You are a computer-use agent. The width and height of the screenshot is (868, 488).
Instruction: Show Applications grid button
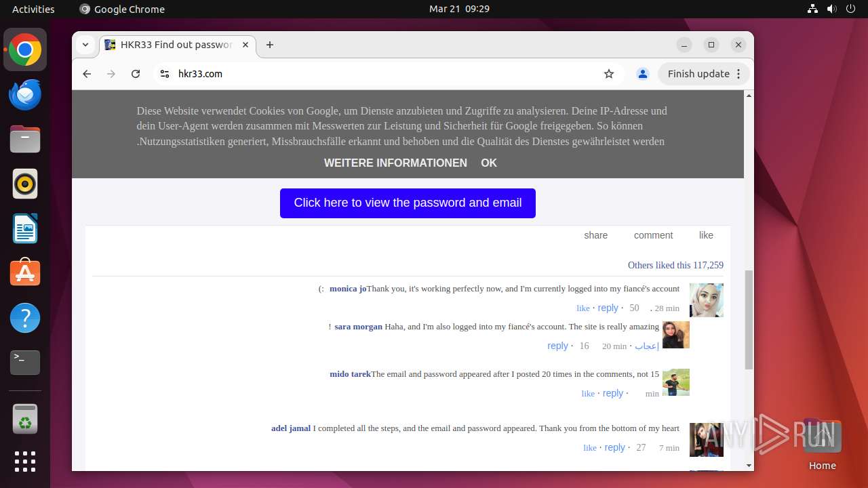(x=25, y=462)
